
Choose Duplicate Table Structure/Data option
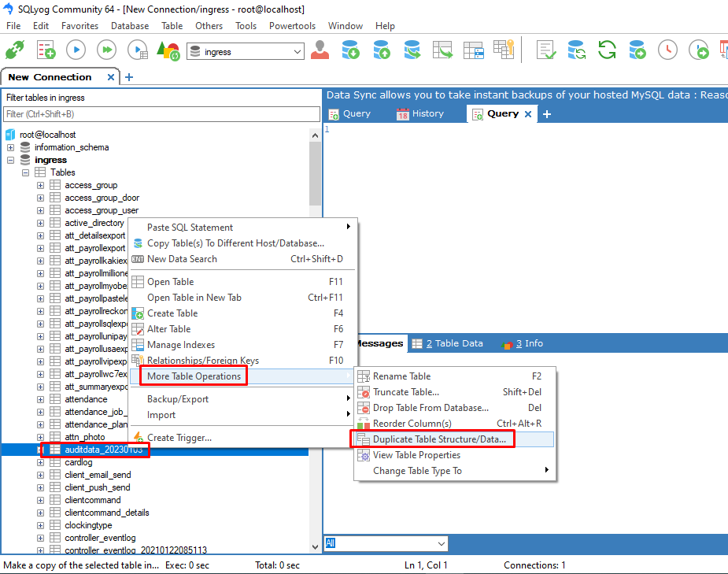point(455,439)
